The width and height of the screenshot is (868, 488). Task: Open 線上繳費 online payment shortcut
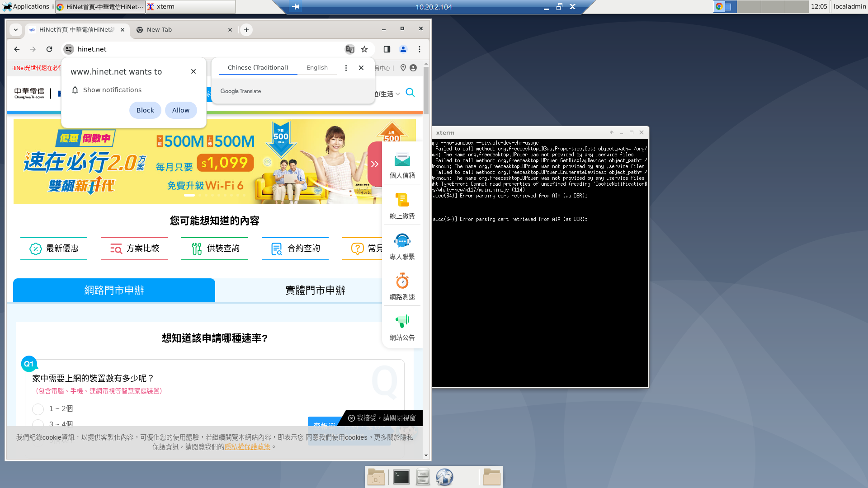[402, 206]
